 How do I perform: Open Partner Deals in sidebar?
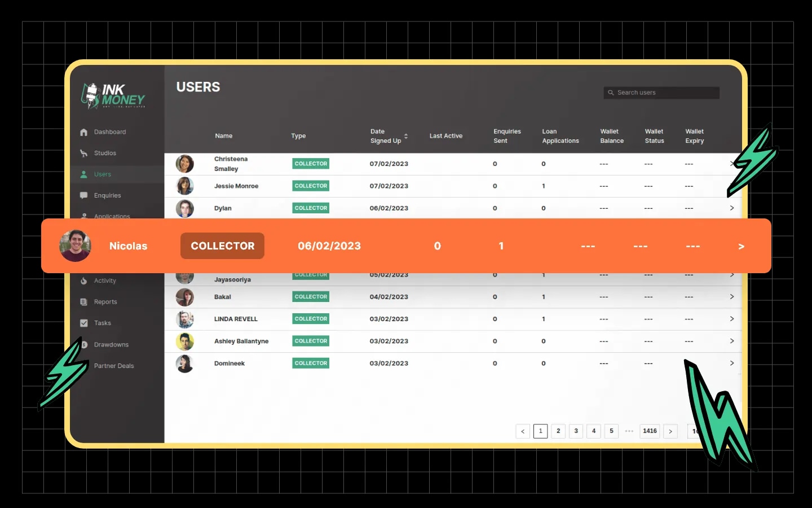114,366
